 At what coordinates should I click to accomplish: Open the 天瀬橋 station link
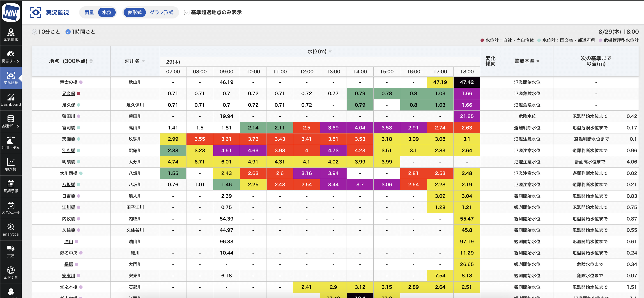click(69, 139)
